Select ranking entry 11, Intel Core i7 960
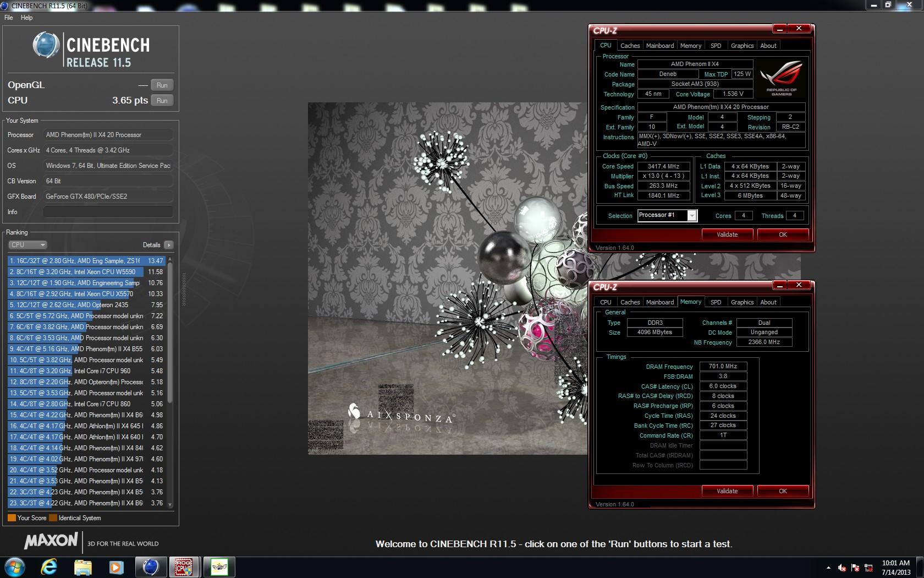Image resolution: width=924 pixels, height=578 pixels. [86, 371]
